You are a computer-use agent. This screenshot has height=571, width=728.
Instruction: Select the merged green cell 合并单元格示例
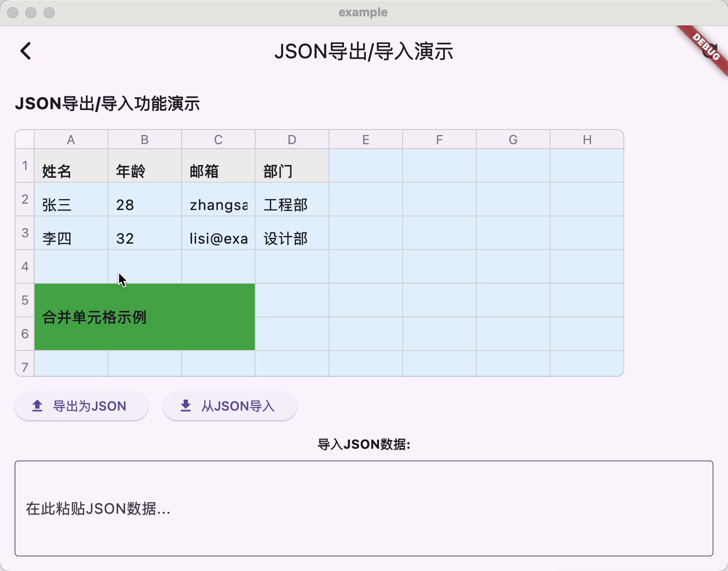point(145,317)
